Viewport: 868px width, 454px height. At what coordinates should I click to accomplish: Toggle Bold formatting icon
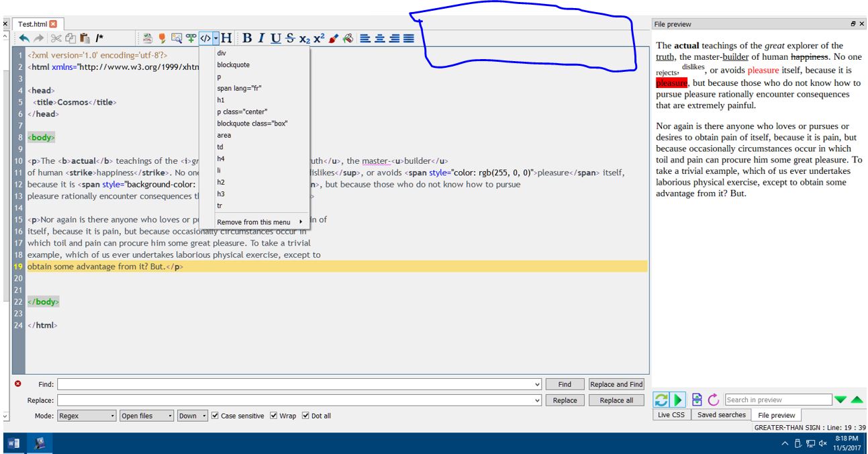(x=247, y=38)
